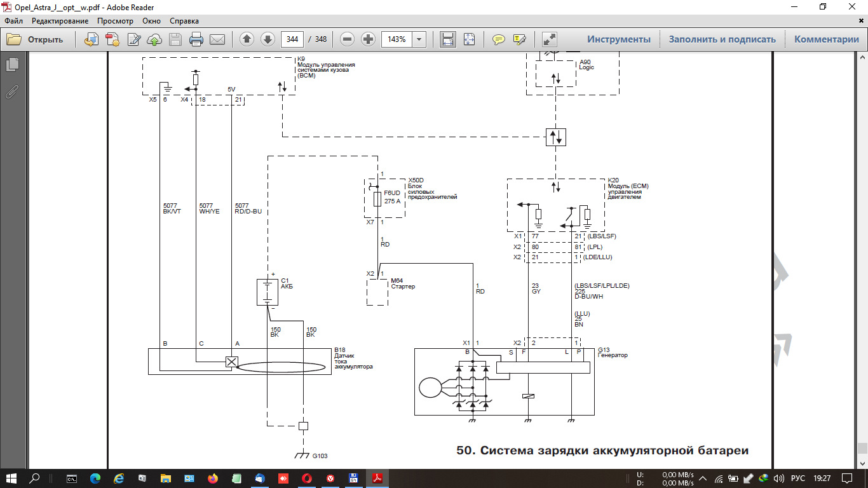Click the save floppy disk icon
Viewport: 868px width, 488px height.
(x=175, y=39)
